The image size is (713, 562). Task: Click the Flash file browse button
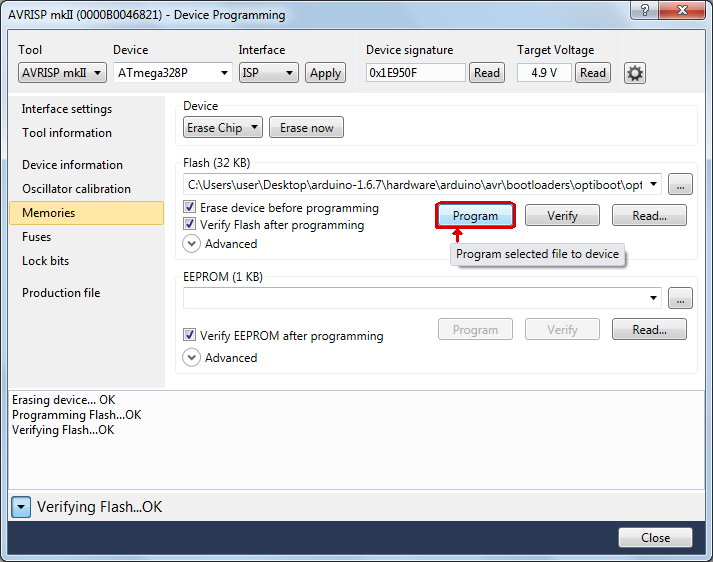pos(680,184)
